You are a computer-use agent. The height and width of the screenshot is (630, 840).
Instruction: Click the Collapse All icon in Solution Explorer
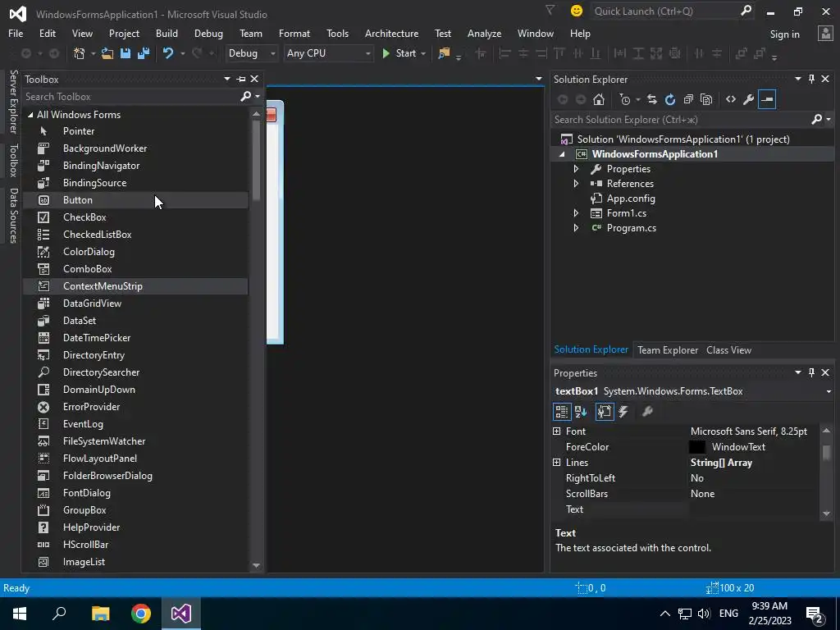click(688, 99)
